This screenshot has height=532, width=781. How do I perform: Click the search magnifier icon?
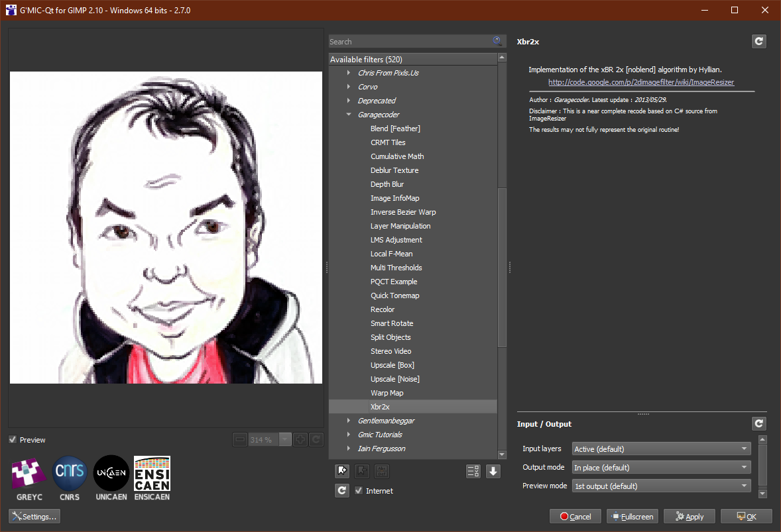[x=497, y=41]
